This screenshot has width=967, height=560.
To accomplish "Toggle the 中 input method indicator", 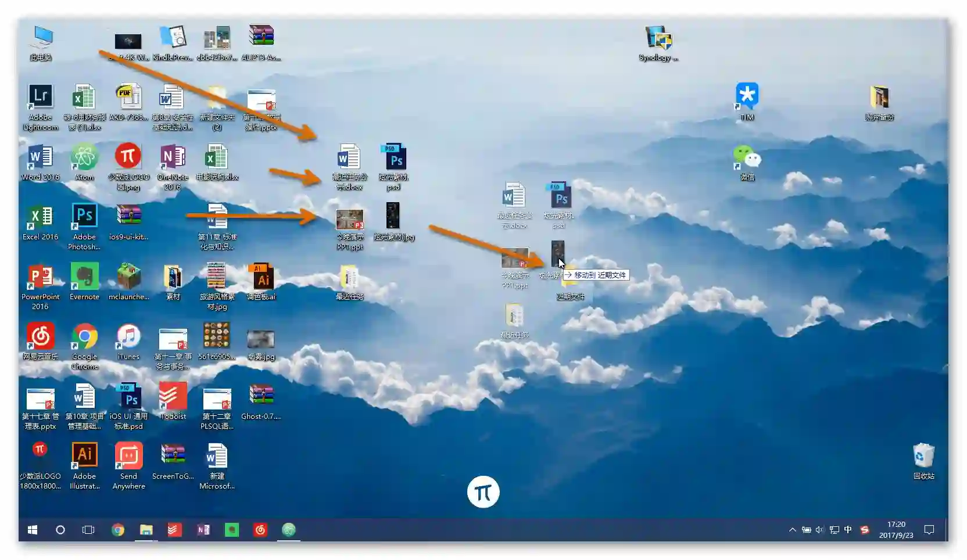I will (x=848, y=530).
